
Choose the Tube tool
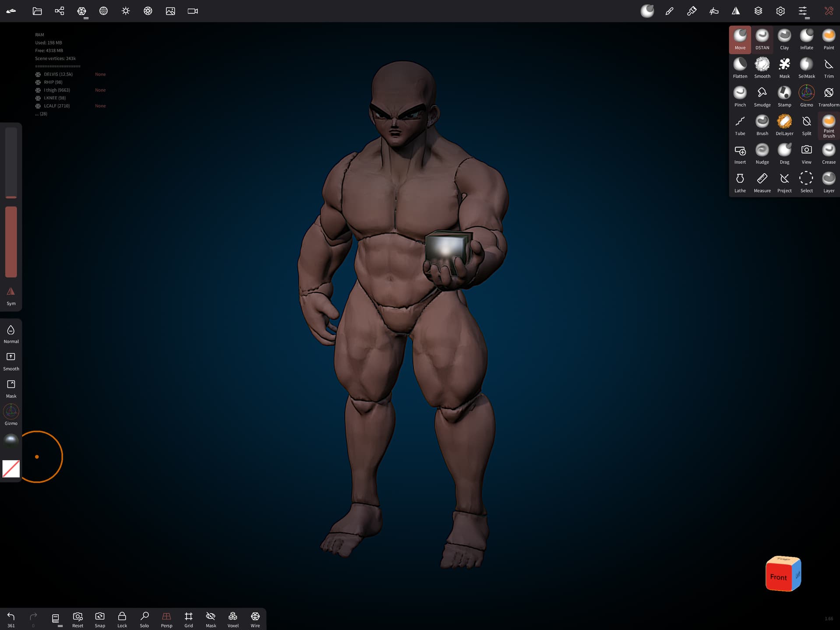click(740, 125)
